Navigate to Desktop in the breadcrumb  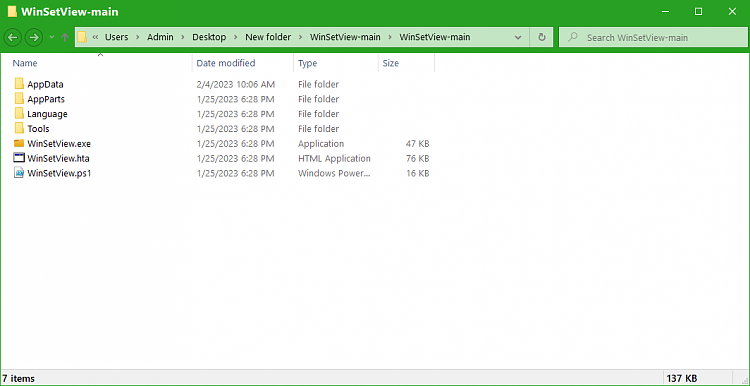coord(209,37)
